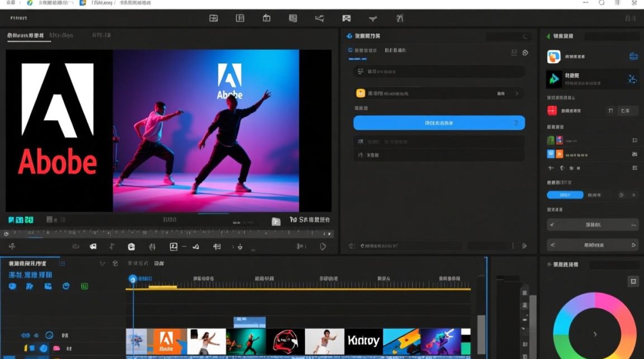Click the dancers video frame in the preview monitor
The height and width of the screenshot is (359, 644).
click(x=206, y=131)
